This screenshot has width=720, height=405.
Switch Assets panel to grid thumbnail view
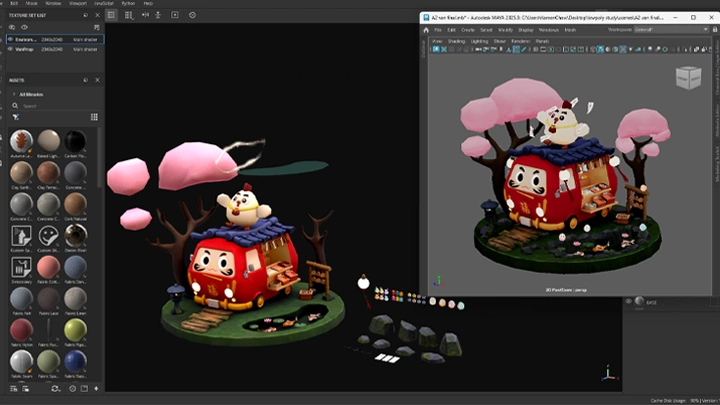(x=94, y=117)
